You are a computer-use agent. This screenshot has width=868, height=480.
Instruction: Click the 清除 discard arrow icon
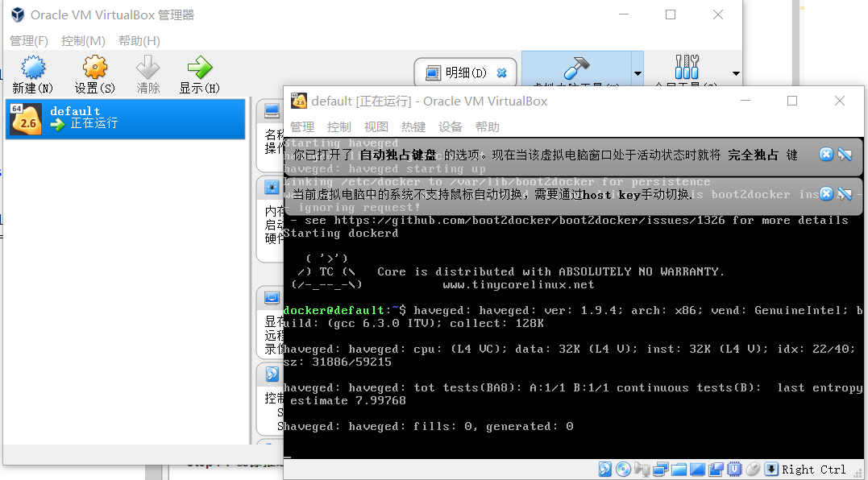point(147,68)
